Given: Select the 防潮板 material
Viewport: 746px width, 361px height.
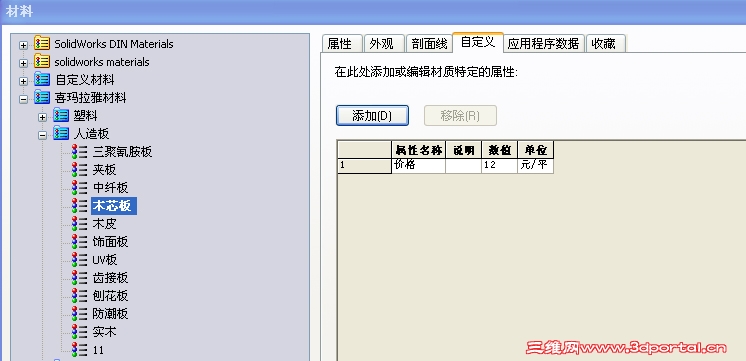Looking at the screenshot, I should 110,314.
